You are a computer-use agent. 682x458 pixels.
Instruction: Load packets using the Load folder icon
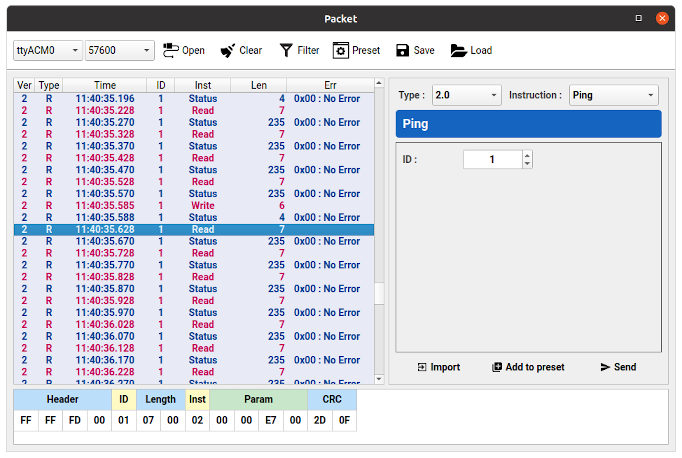(x=459, y=50)
